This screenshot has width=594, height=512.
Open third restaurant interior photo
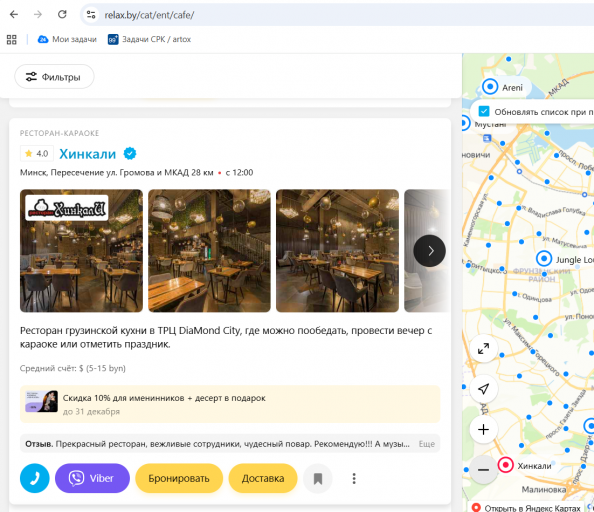(x=337, y=251)
